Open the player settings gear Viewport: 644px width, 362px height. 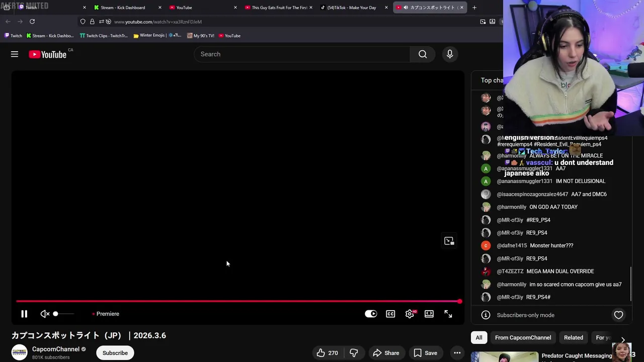click(x=410, y=314)
